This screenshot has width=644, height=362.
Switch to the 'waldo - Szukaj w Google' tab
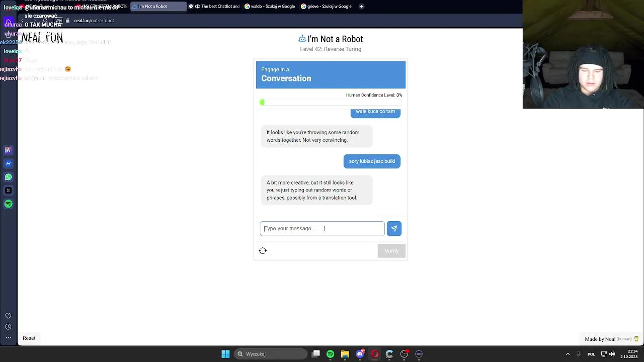click(x=271, y=7)
